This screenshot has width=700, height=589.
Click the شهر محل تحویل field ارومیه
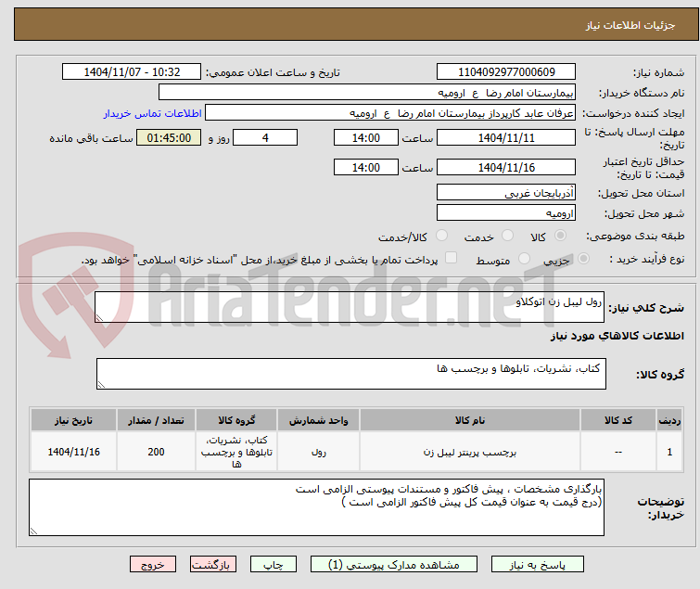(x=506, y=213)
